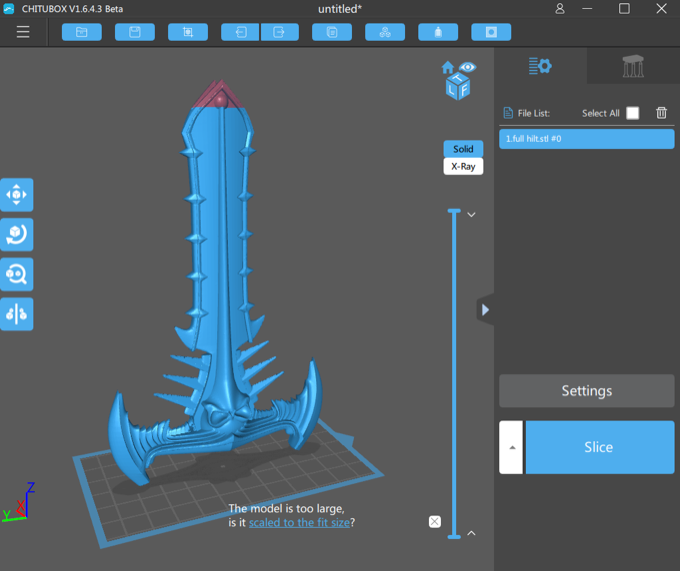Click the Redo toolbar button
Screen dimensions: 680x571
pyautogui.click(x=280, y=32)
